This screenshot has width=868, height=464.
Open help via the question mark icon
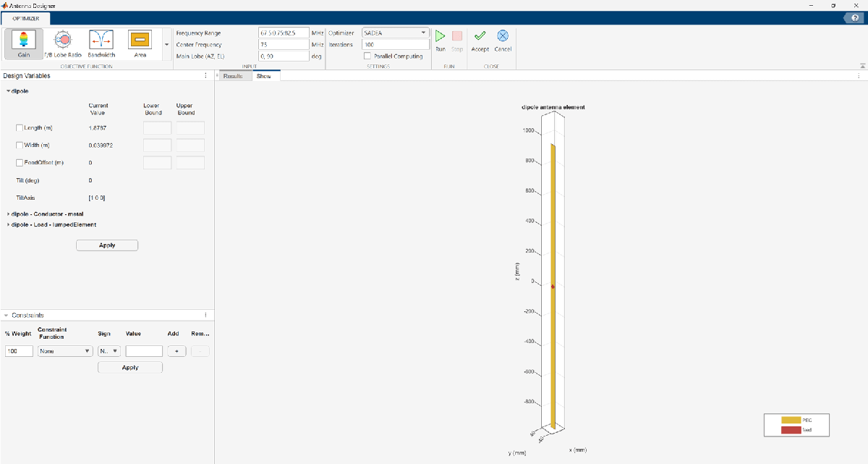pos(855,17)
